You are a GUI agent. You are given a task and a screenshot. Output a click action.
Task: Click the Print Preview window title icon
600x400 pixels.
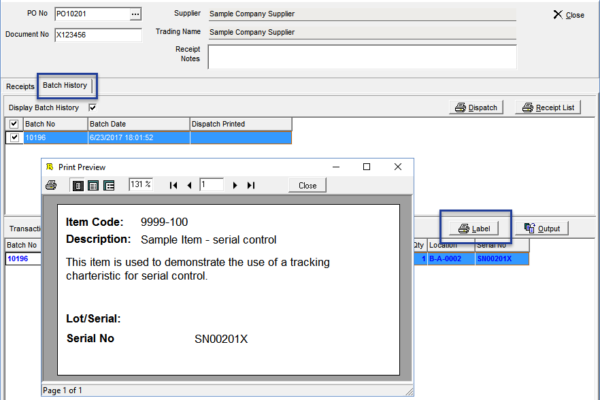click(49, 167)
